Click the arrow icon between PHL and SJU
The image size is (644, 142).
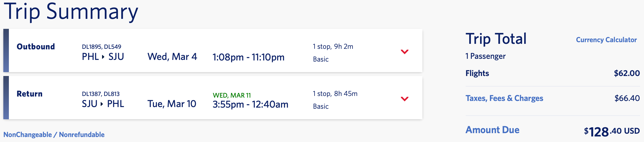[x=103, y=57]
